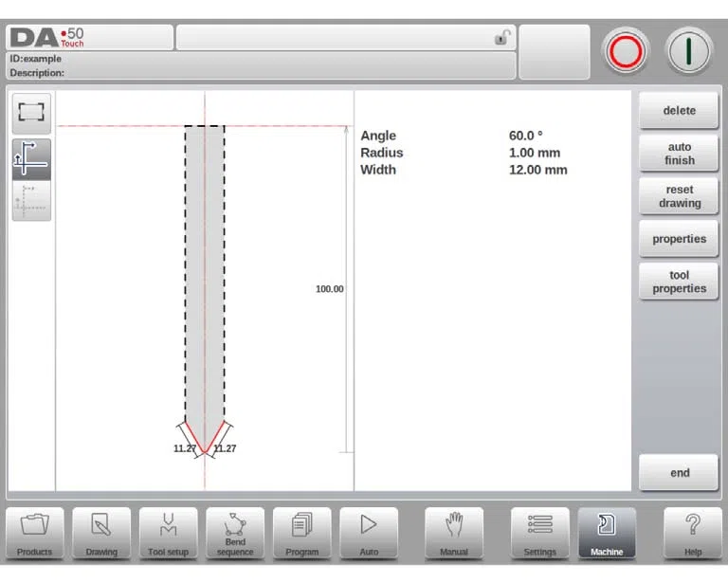The image size is (728, 583).
Task: Open the Products folder tab
Action: (x=35, y=533)
